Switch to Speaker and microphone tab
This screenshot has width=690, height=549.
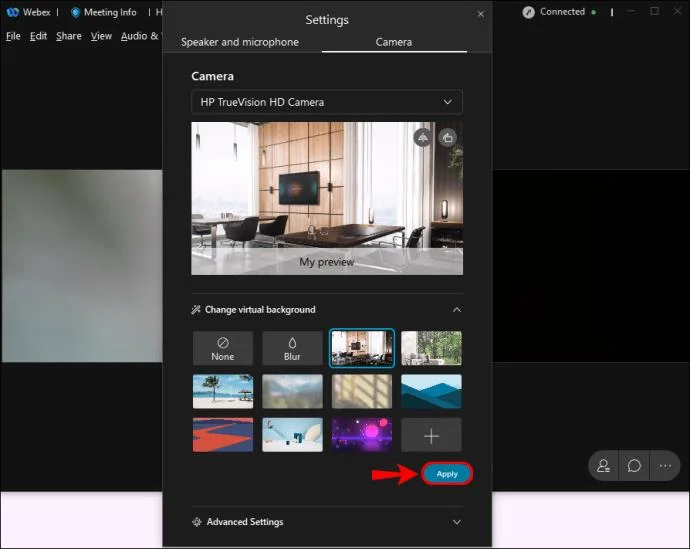[240, 42]
